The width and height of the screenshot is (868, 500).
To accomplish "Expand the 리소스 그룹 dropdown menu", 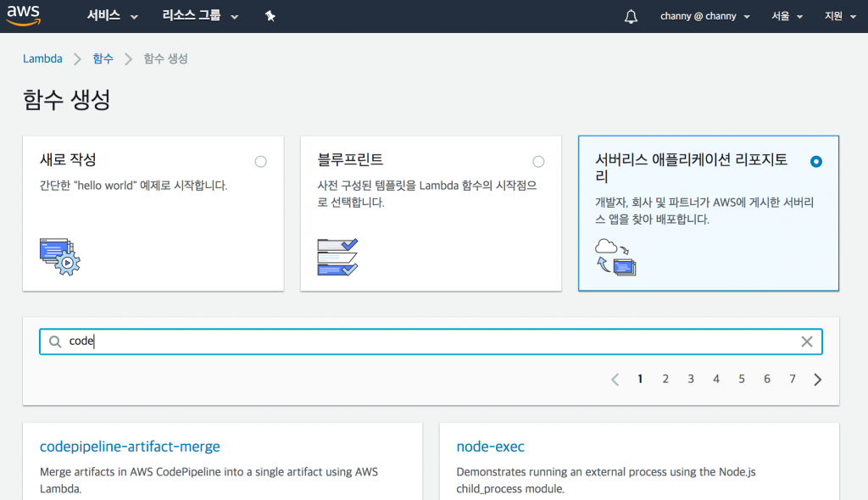I will pos(200,16).
